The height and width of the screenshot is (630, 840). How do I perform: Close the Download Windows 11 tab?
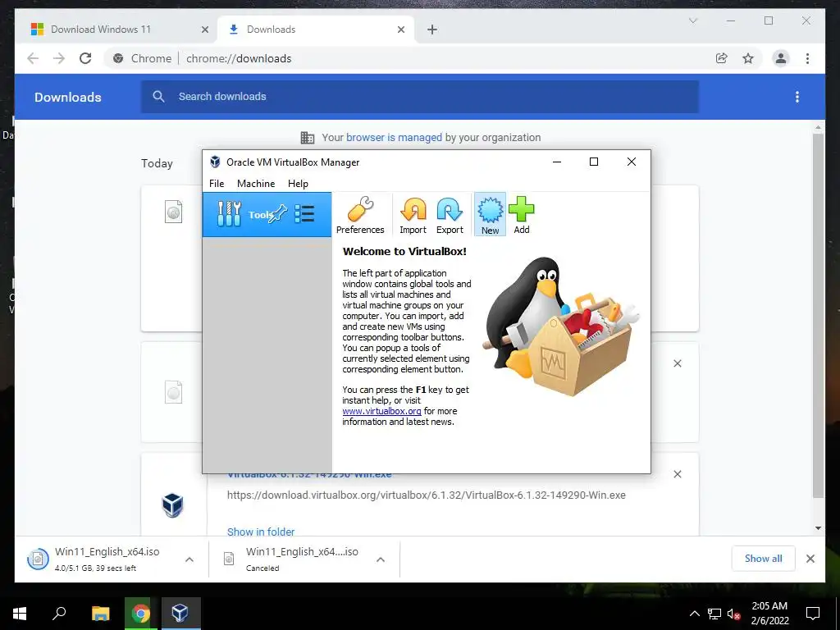(x=204, y=30)
